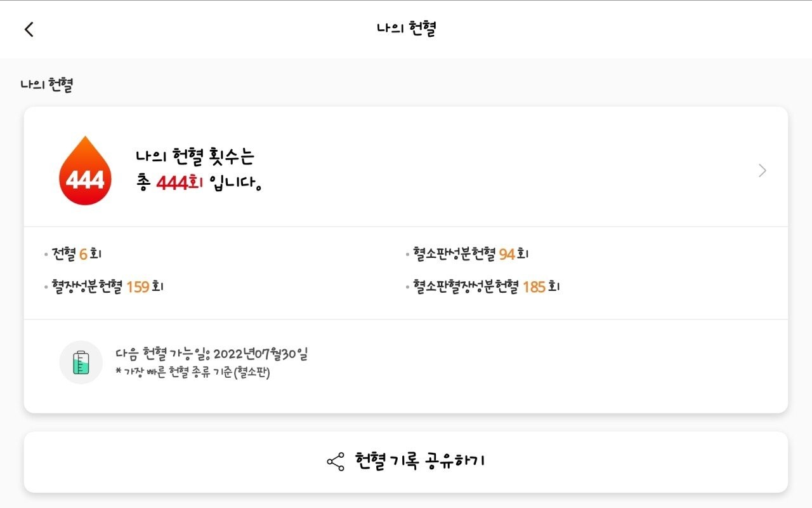Open donation details via the right chevron

click(x=763, y=170)
